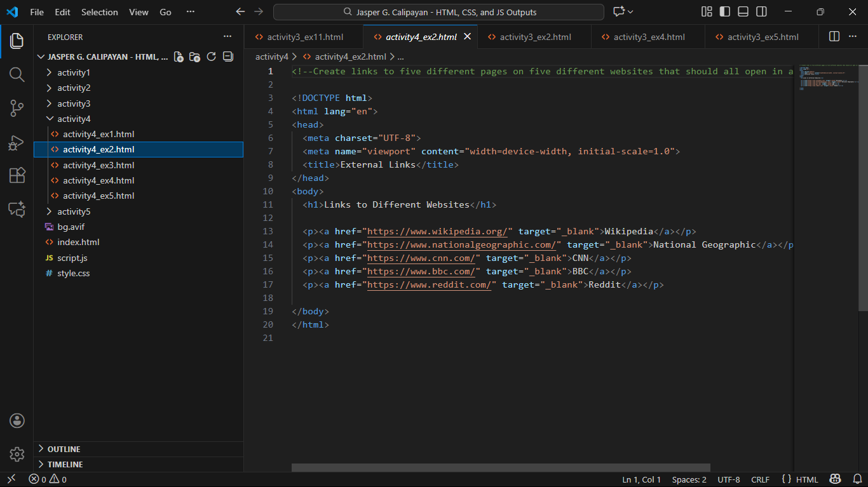868x487 pixels.
Task: Expand the OUTLINE section
Action: pyautogui.click(x=64, y=449)
